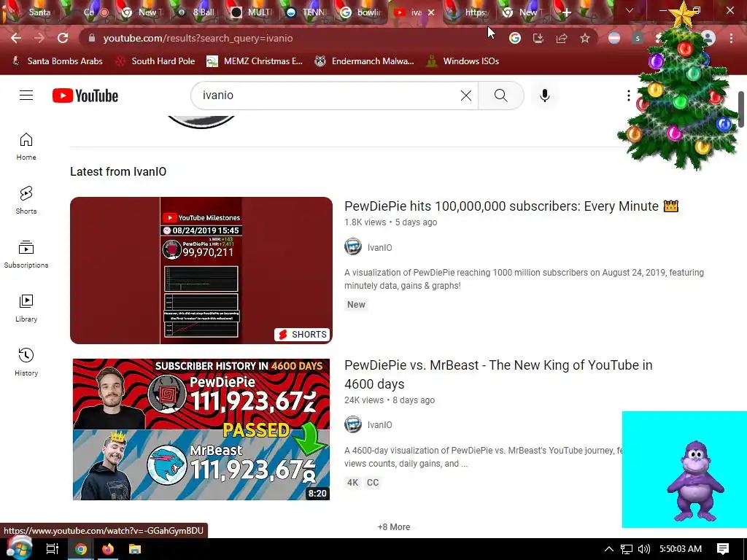Switch to the 8 Ball tab
Viewport: 747px width, 560px height.
pos(196,12)
